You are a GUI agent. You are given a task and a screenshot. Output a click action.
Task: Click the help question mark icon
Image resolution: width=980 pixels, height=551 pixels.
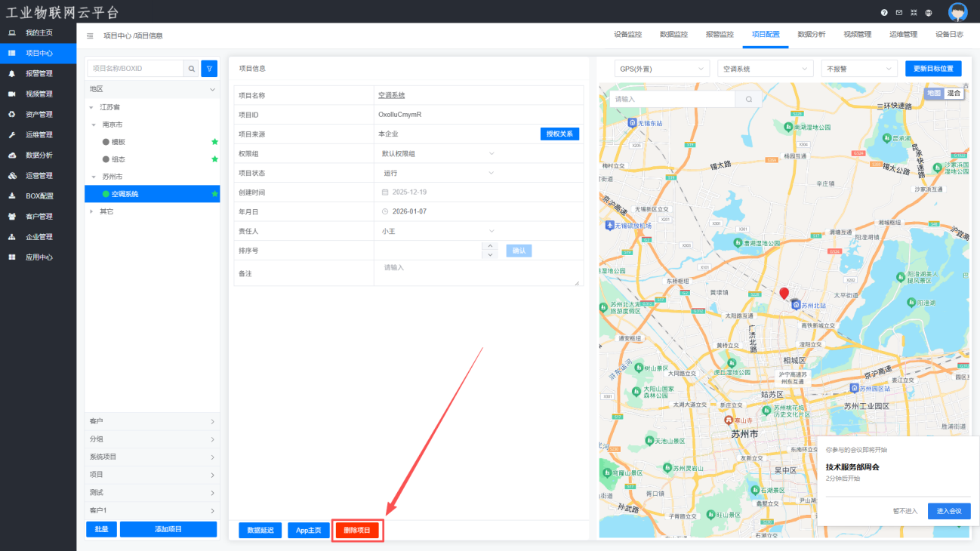tap(884, 13)
